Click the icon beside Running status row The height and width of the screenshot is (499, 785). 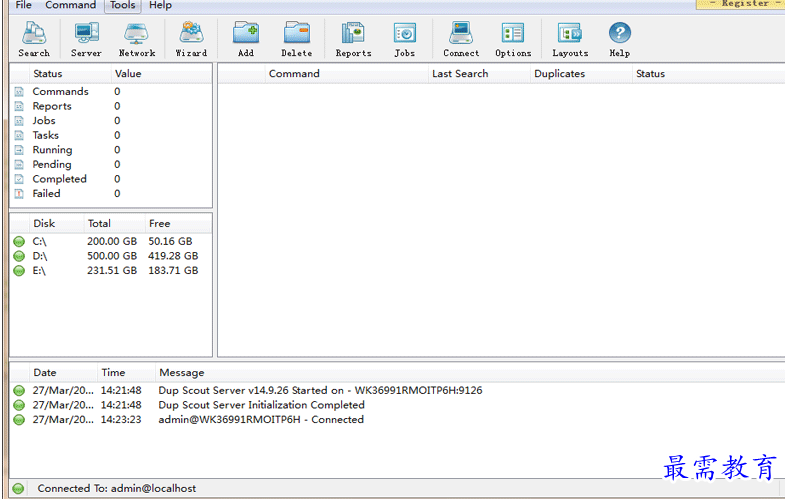[19, 150]
